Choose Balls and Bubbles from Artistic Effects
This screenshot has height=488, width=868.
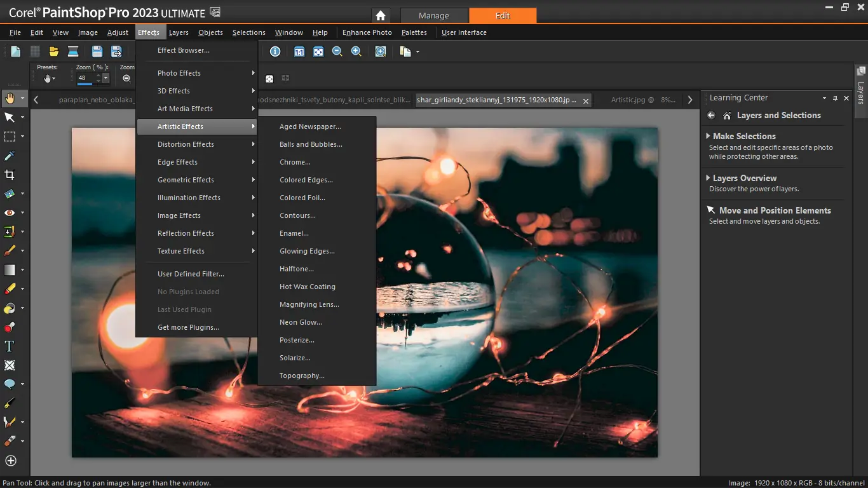point(311,144)
